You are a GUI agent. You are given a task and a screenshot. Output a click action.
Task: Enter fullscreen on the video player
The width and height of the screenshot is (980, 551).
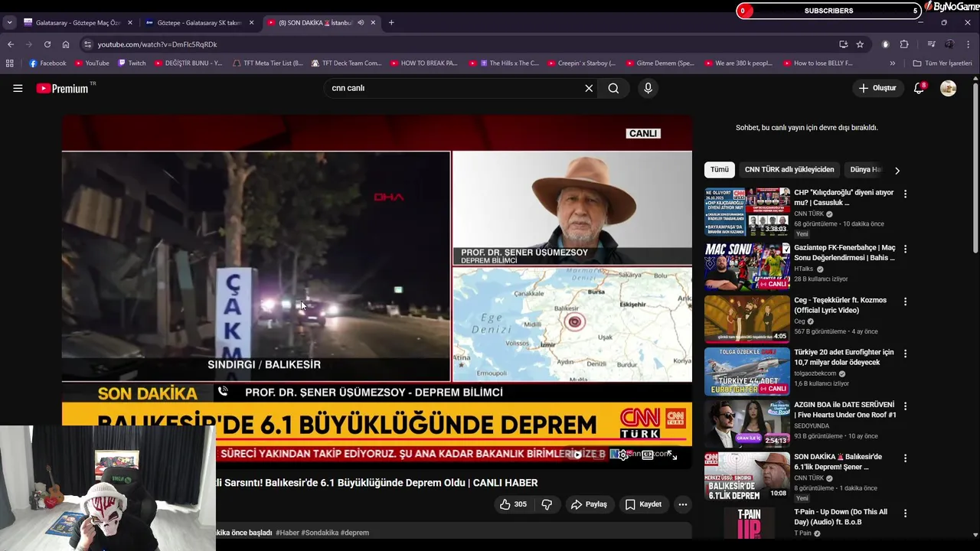(x=672, y=455)
